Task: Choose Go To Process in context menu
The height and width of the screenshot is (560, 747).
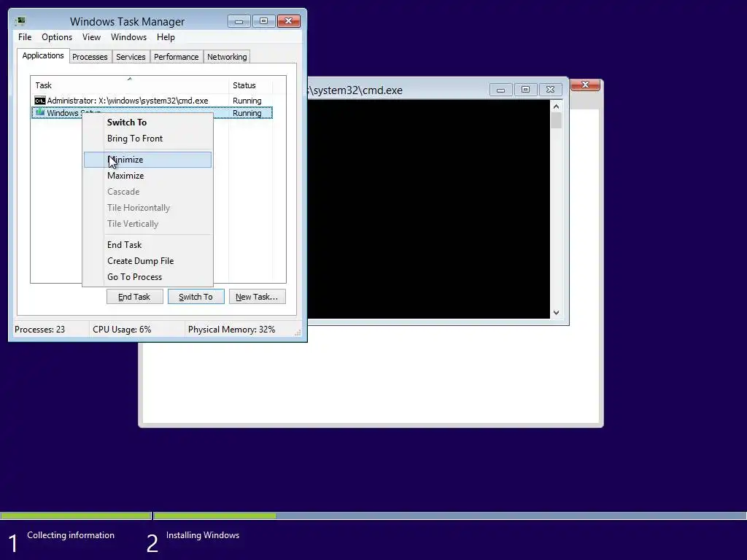Action: coord(147,277)
